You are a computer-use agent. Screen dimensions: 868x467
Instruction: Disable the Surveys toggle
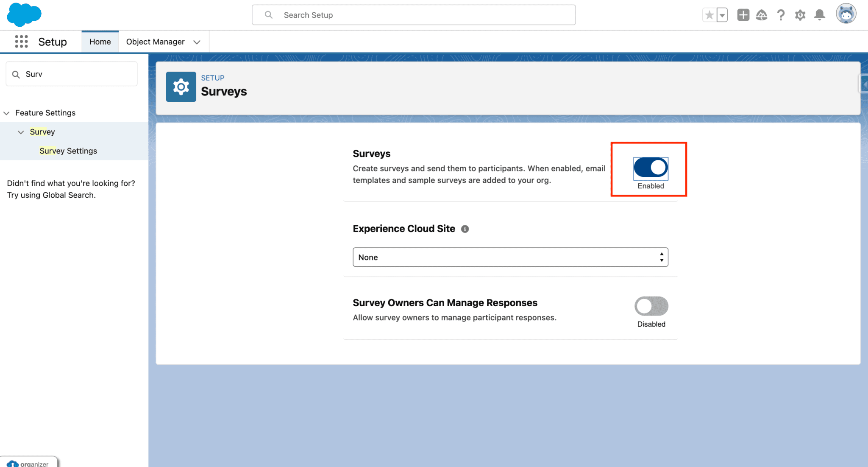(x=650, y=168)
